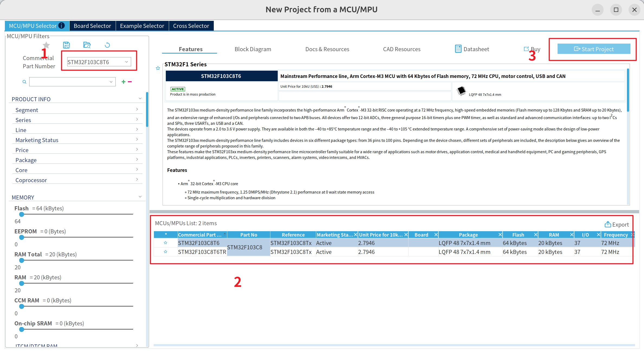Click the pink minus remove-filter icon
The image size is (644, 353).
(130, 82)
